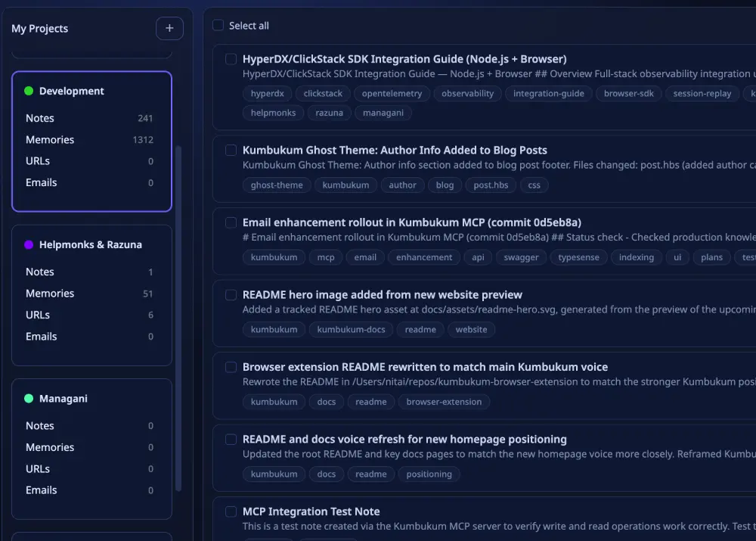Viewport: 756px width, 541px height.
Task: Add a new project with plus button
Action: (x=169, y=29)
